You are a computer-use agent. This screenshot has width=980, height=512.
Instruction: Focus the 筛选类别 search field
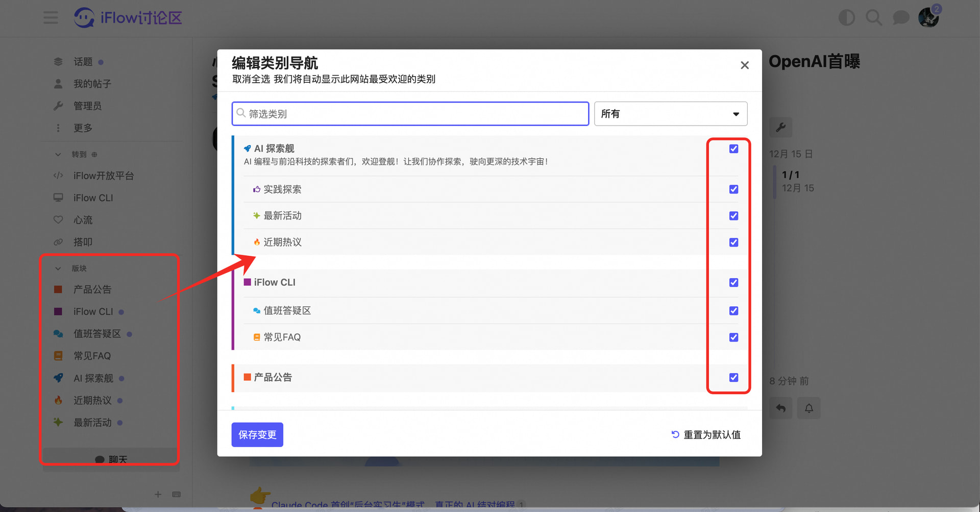pyautogui.click(x=410, y=114)
